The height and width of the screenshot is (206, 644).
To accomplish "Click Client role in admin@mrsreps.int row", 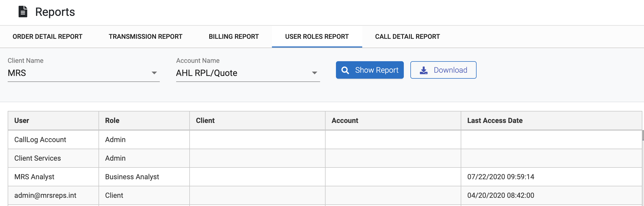I will 144,195.
